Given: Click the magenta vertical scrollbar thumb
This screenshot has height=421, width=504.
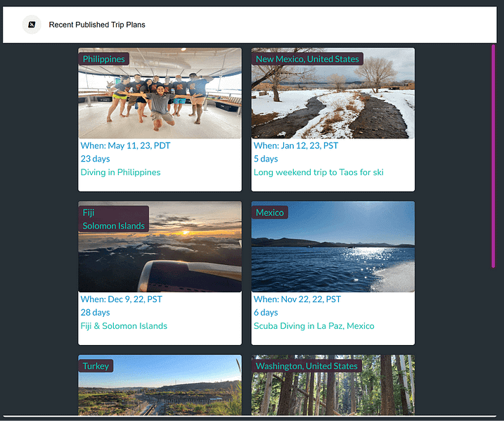Looking at the screenshot, I should 493,156.
